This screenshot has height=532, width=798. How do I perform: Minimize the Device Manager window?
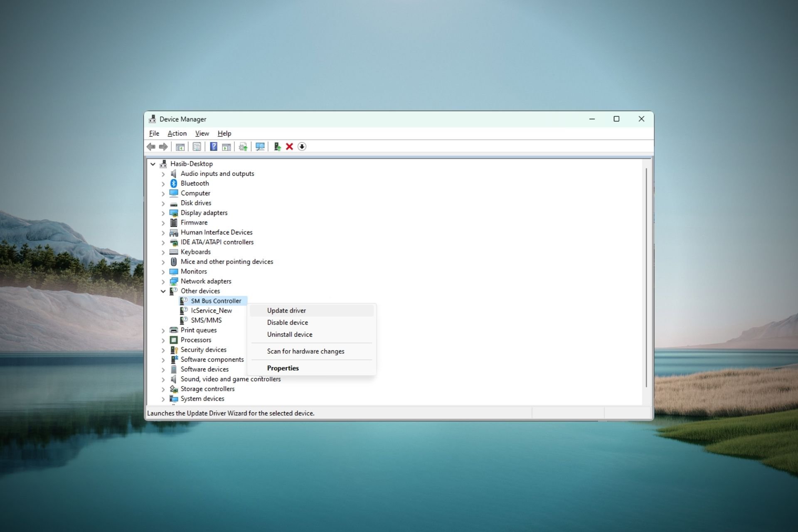click(592, 119)
